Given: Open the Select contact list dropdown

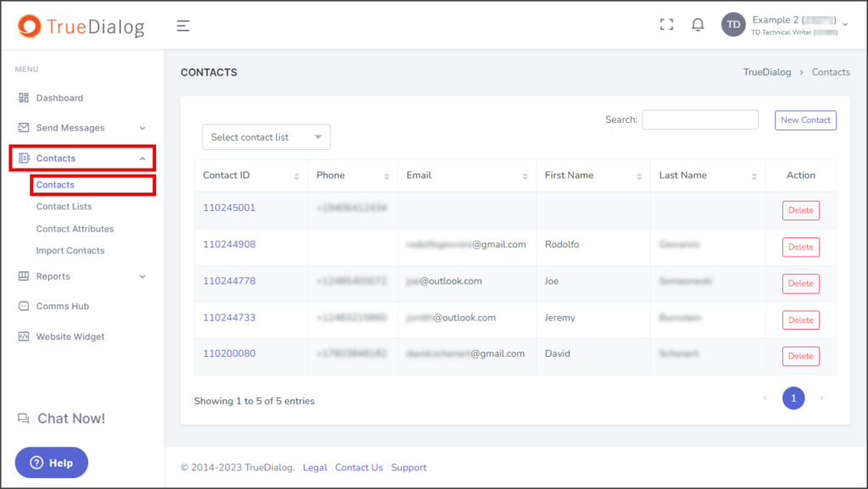Looking at the screenshot, I should coord(266,137).
